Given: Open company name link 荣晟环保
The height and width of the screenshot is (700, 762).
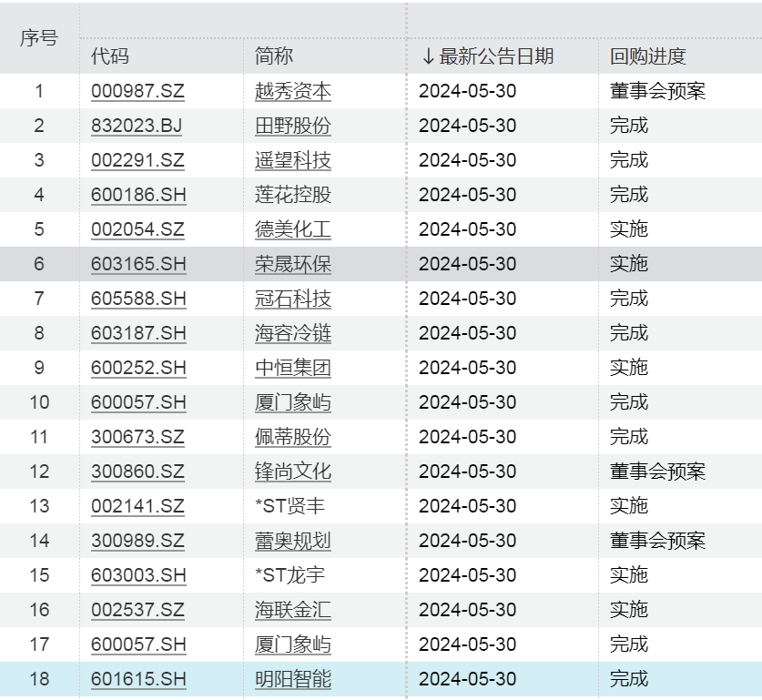Looking at the screenshot, I should [x=293, y=264].
